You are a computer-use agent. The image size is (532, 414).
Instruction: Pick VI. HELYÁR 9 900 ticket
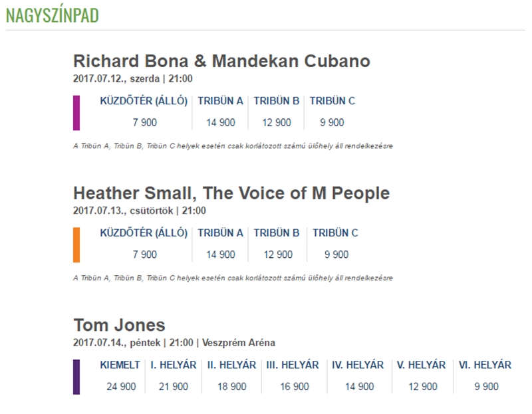click(485, 375)
